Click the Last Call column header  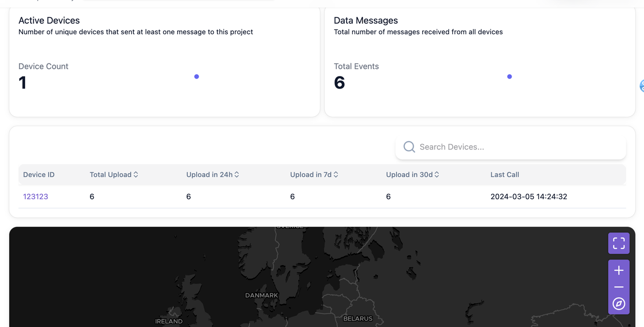(505, 175)
